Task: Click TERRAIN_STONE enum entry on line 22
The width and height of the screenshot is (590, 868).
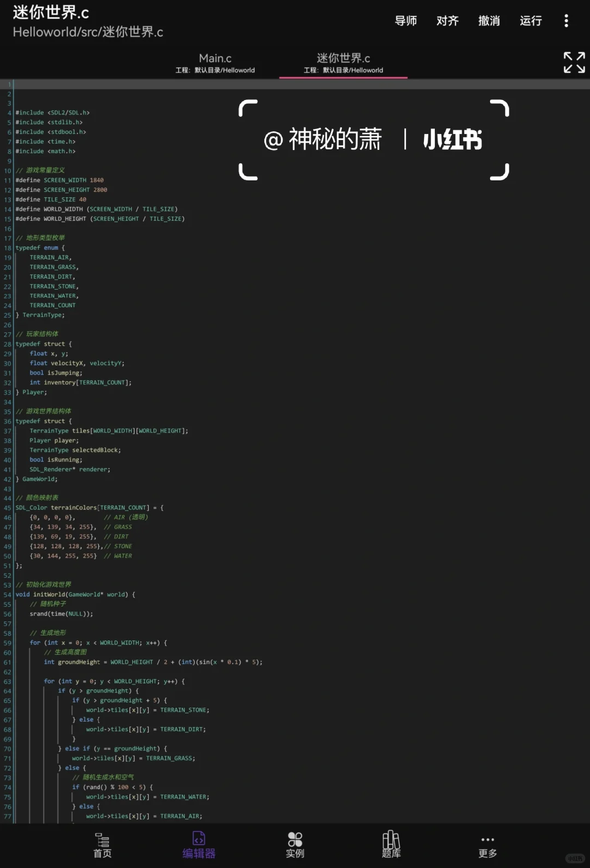Action: point(54,286)
